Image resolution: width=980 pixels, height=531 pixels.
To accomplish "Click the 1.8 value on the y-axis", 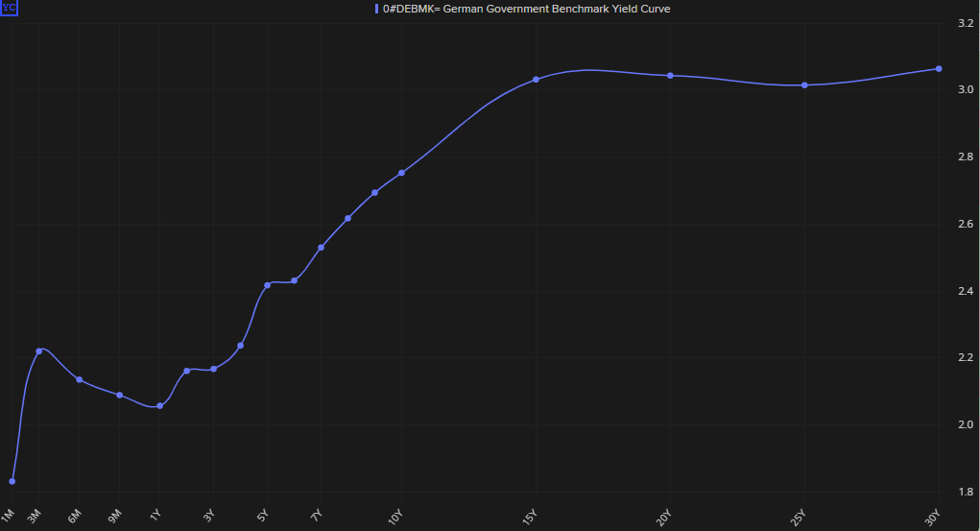I will (966, 492).
